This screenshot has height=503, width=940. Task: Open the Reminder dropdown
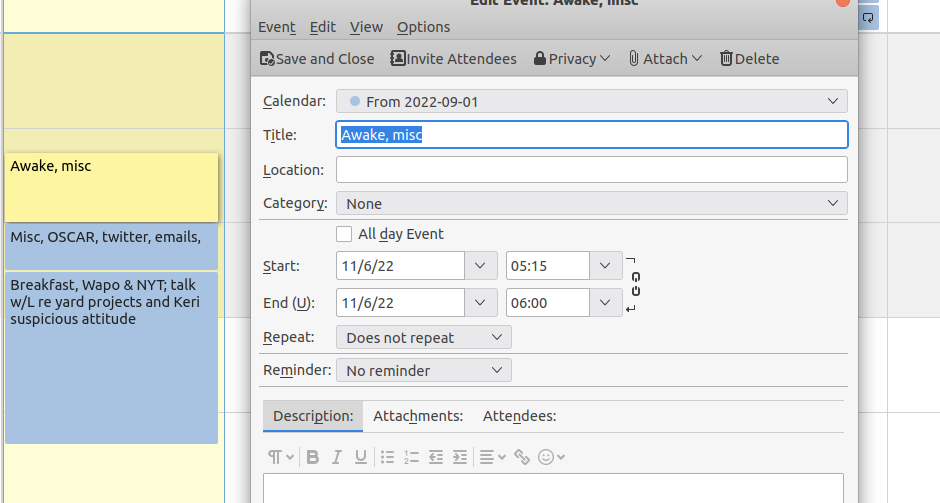[423, 370]
